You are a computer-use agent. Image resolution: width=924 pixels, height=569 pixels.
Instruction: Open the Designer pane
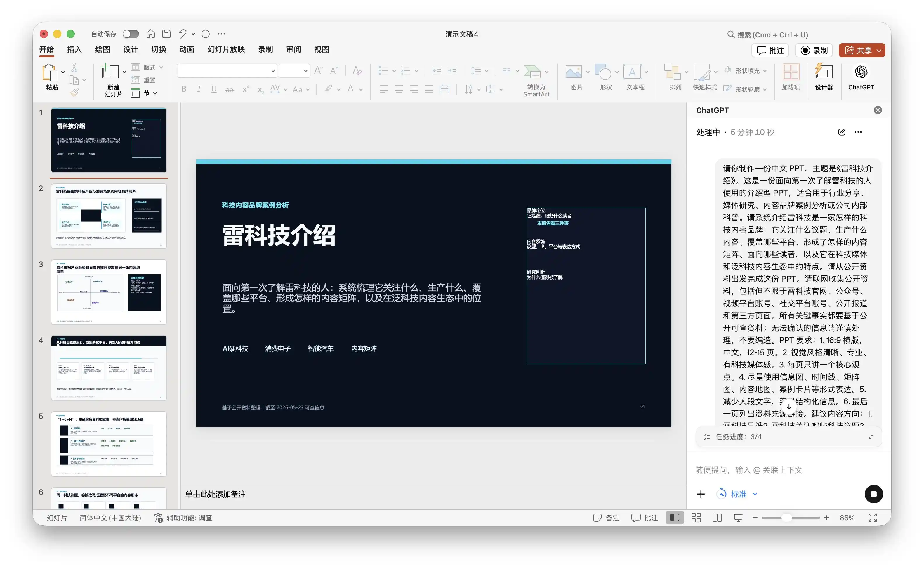[824, 72]
